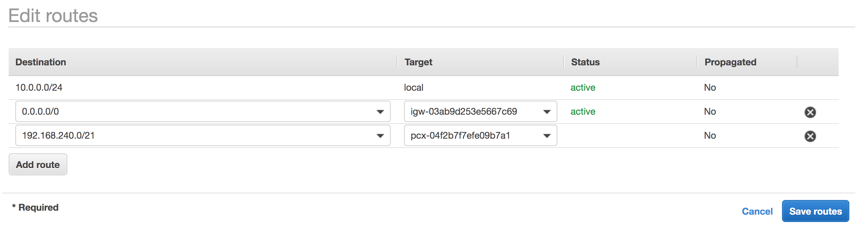The width and height of the screenshot is (868, 230).
Task: Delete the 192.168.240.0/21 route row
Action: pos(810,136)
